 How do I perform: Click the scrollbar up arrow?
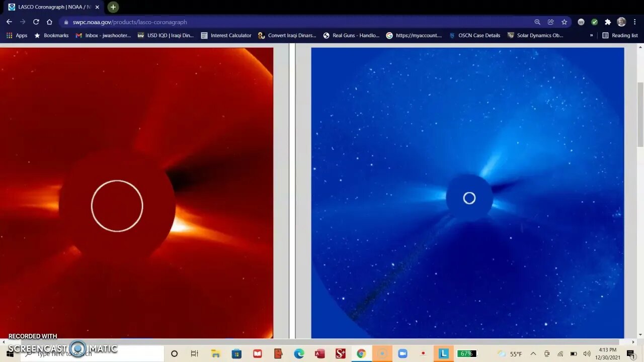(x=640, y=47)
